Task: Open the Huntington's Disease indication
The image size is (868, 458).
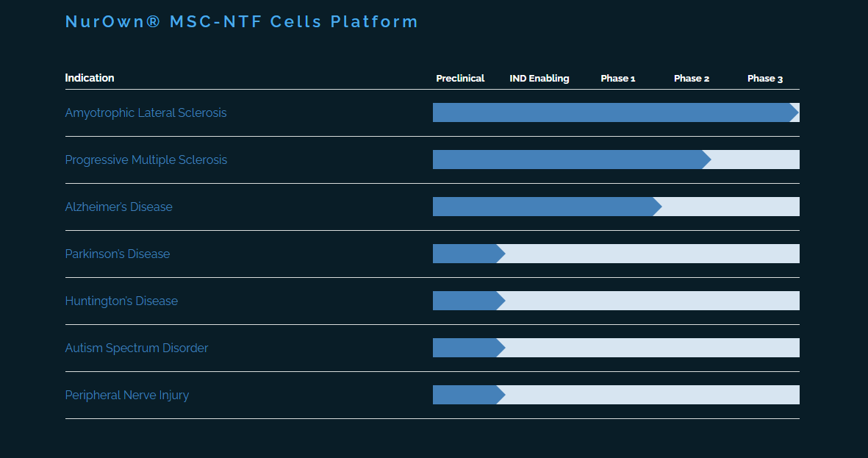Action: pos(122,301)
